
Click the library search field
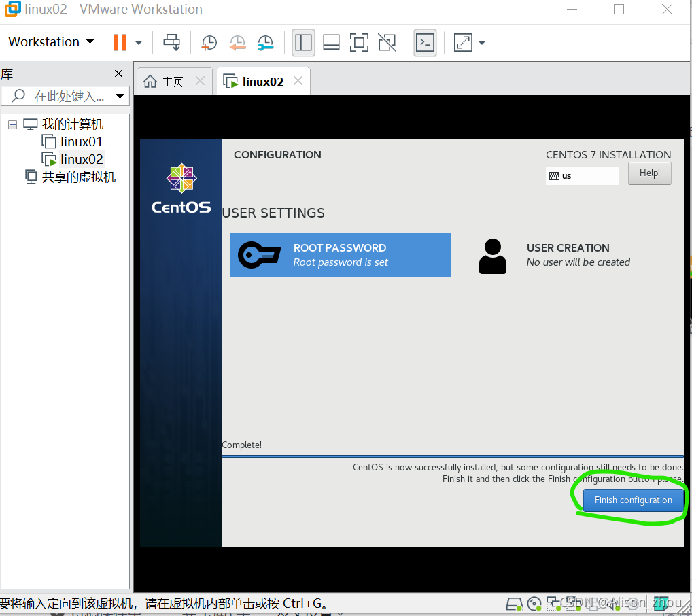(65, 96)
